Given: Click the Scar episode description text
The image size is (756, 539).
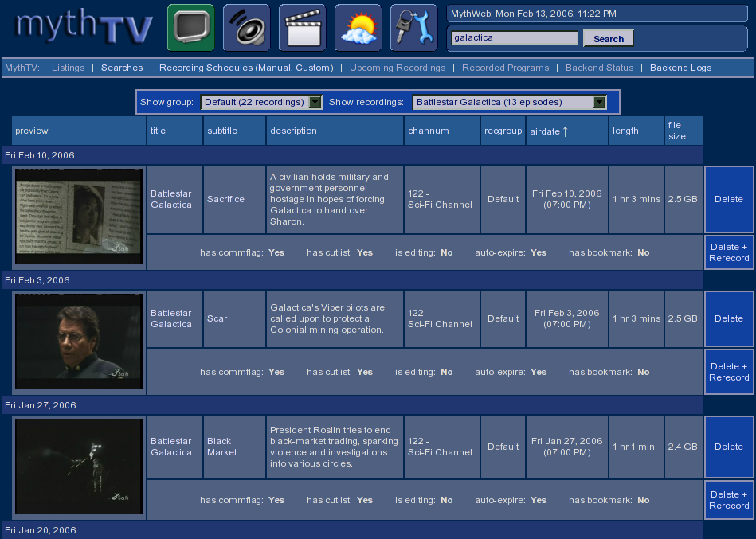Looking at the screenshot, I should [327, 319].
